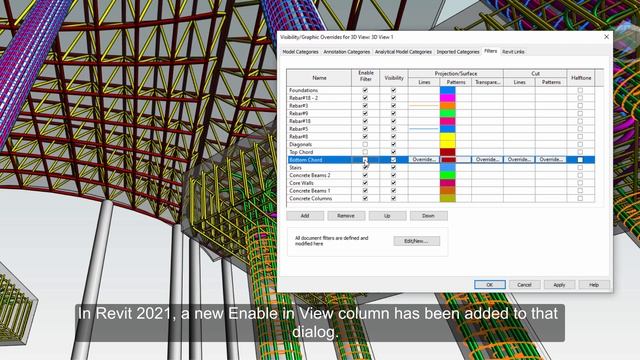This screenshot has width=640, height=360.
Task: Toggle Visibility for Rebar#18 row
Action: click(x=393, y=121)
